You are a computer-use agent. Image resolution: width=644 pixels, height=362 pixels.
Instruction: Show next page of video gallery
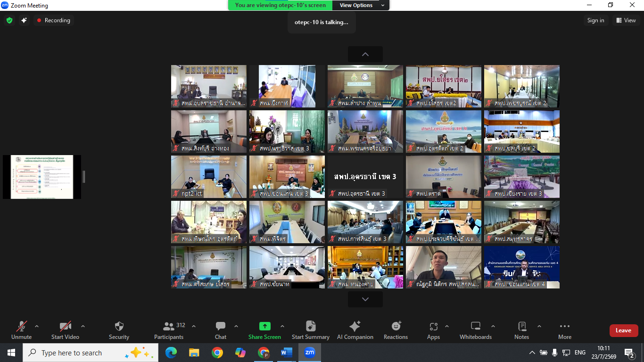pos(365,299)
